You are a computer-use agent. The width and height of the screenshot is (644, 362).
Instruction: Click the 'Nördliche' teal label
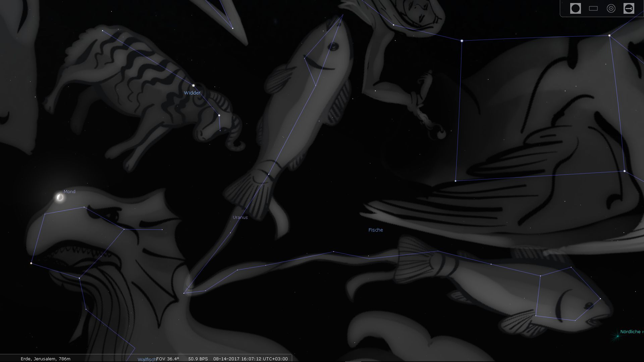tap(631, 331)
